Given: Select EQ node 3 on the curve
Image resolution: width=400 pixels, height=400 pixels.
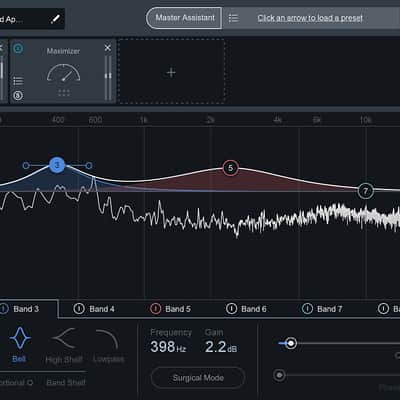Looking at the screenshot, I should [x=57, y=165].
